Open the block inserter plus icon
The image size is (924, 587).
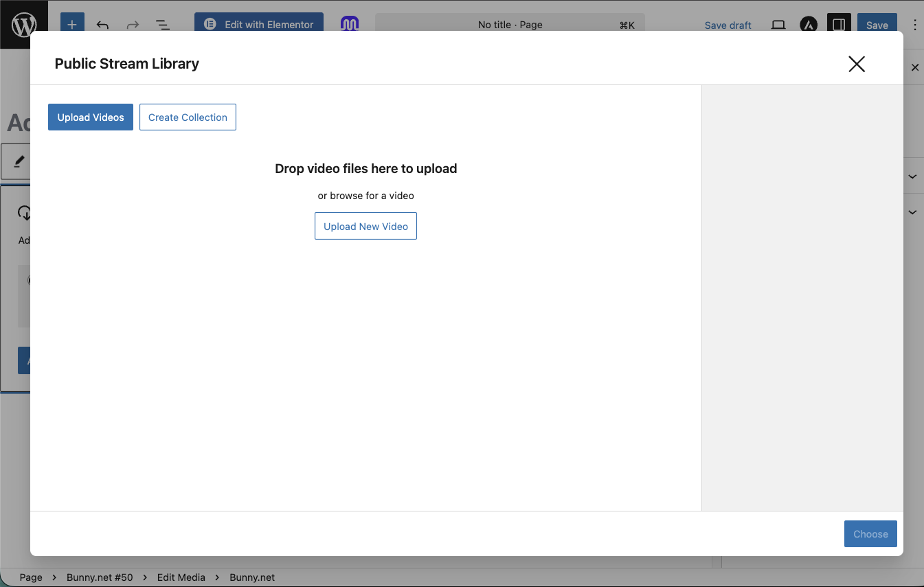[x=72, y=25]
